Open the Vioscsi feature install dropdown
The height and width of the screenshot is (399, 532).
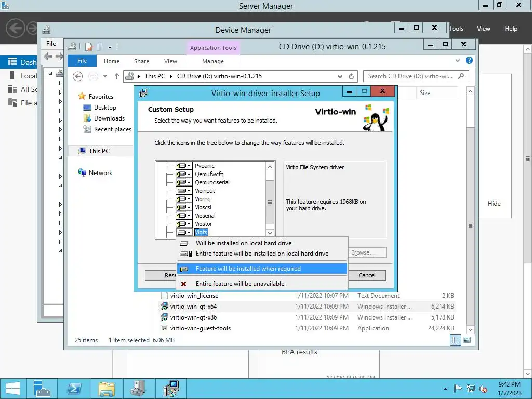(x=184, y=207)
